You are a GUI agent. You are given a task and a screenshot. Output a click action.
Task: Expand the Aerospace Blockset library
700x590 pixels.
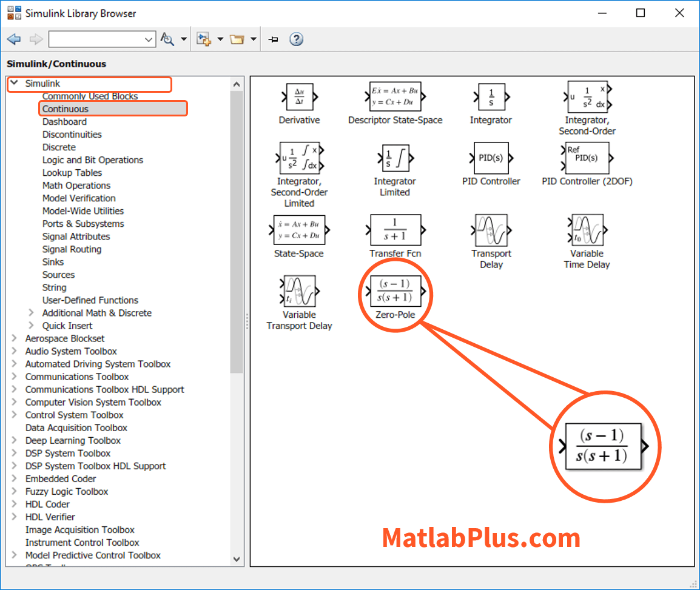pos(15,338)
